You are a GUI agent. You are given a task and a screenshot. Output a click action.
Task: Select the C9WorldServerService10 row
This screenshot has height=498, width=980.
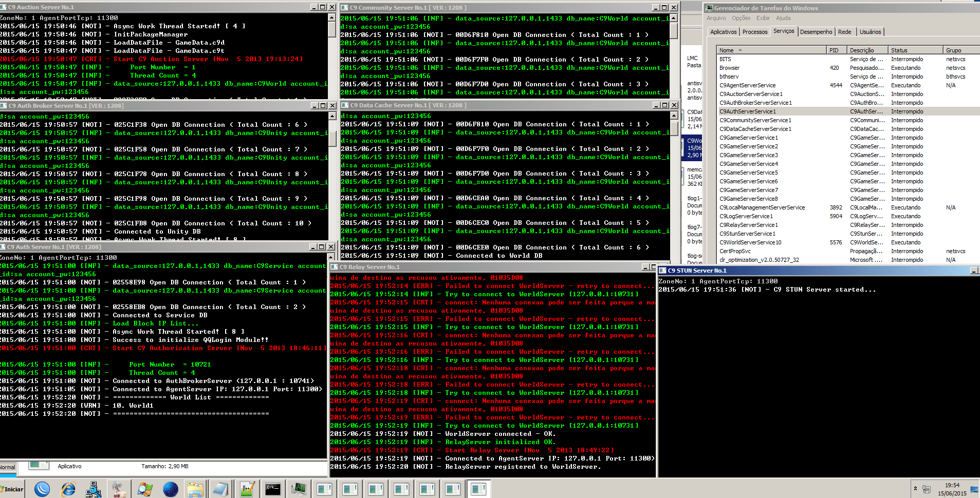pos(848,242)
